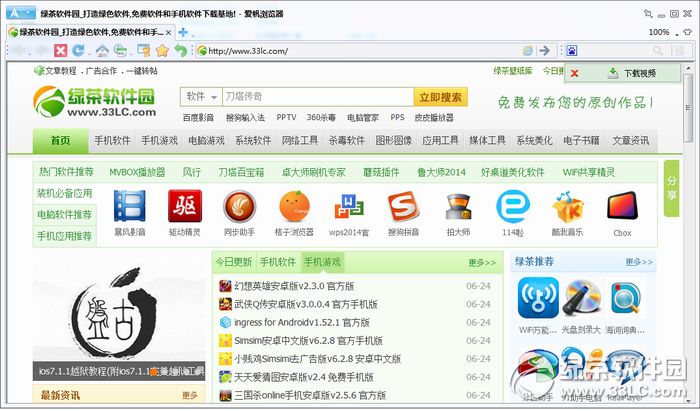The height and width of the screenshot is (411, 700).
Task: Click the green 分享 side button
Action: [671, 188]
